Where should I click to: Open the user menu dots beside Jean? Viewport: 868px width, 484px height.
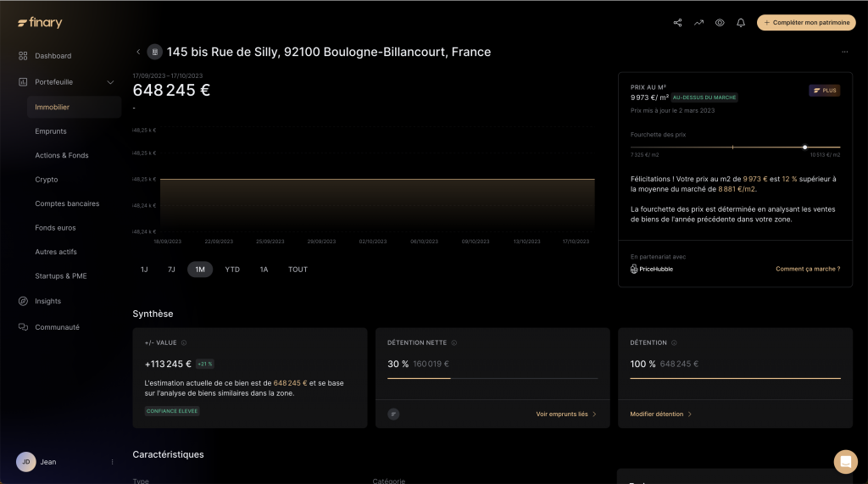[x=113, y=462]
